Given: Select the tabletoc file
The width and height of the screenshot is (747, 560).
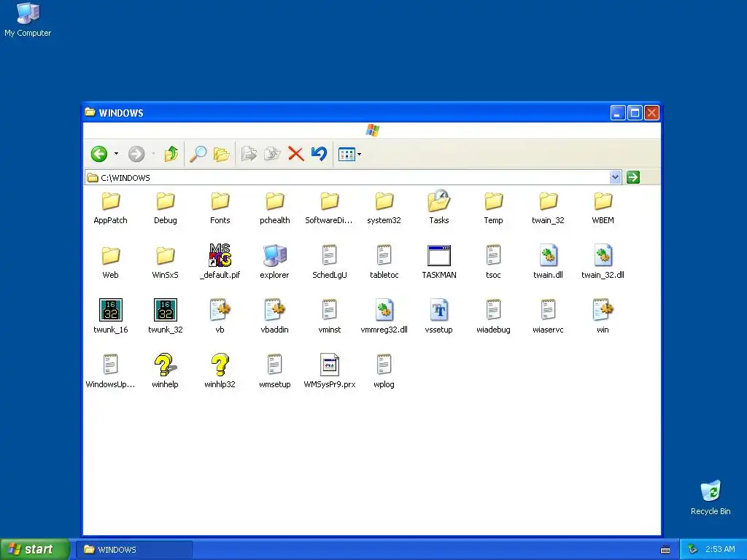Looking at the screenshot, I should (x=384, y=262).
